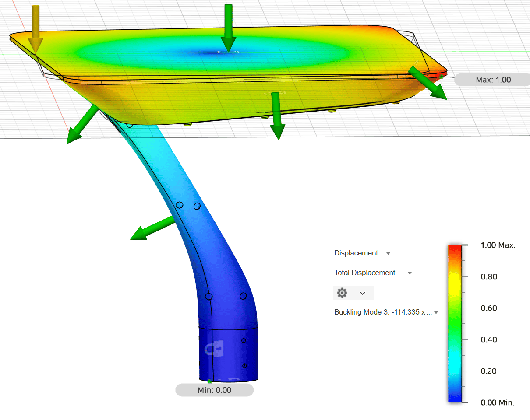Viewport: 530px width, 420px height.
Task: Click the color gradient legend bar
Action: point(455,323)
